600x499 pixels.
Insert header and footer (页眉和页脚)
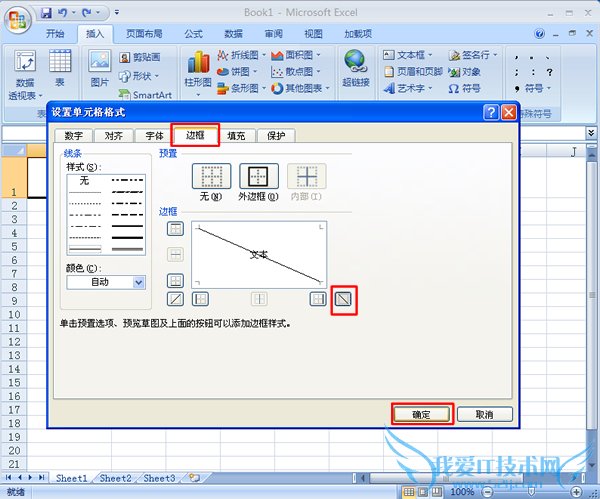[413, 72]
